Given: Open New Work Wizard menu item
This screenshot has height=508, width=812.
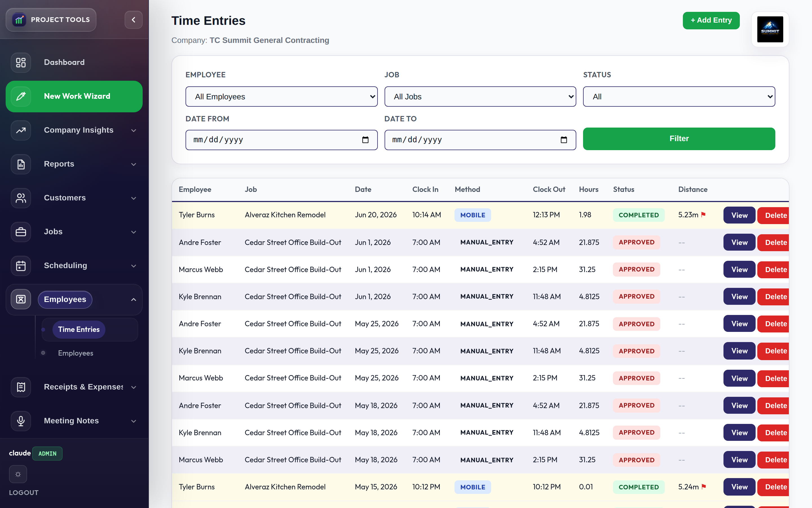Looking at the screenshot, I should (74, 97).
